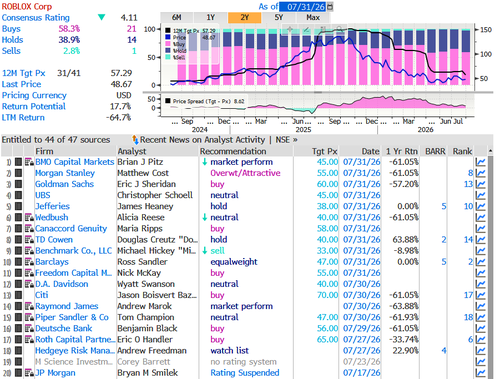Click the scroll up arrow of analyst list
500x379 pixels.
pos(490,151)
